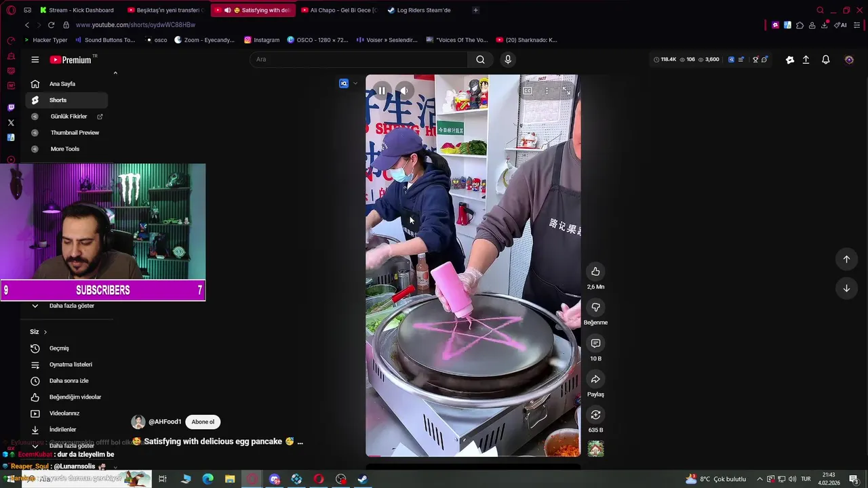Reload the page
This screenshot has height=488, width=868.
51,25
